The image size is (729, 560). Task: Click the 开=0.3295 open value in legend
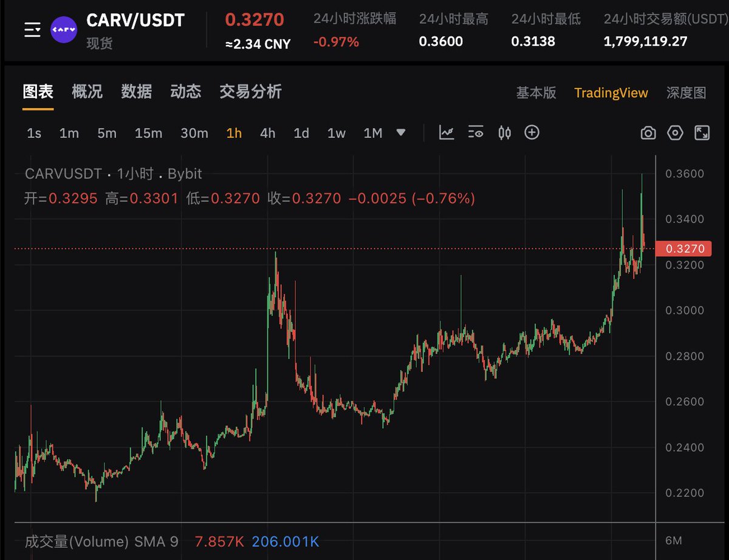(x=61, y=198)
